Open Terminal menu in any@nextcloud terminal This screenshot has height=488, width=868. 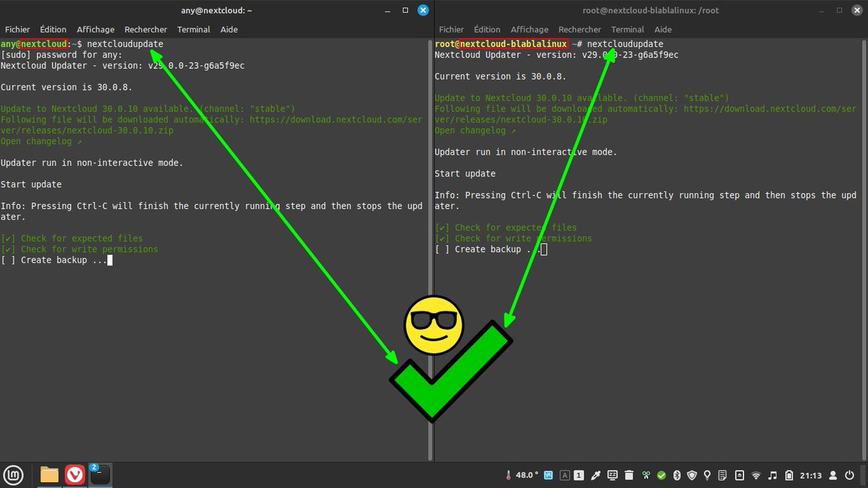click(194, 30)
